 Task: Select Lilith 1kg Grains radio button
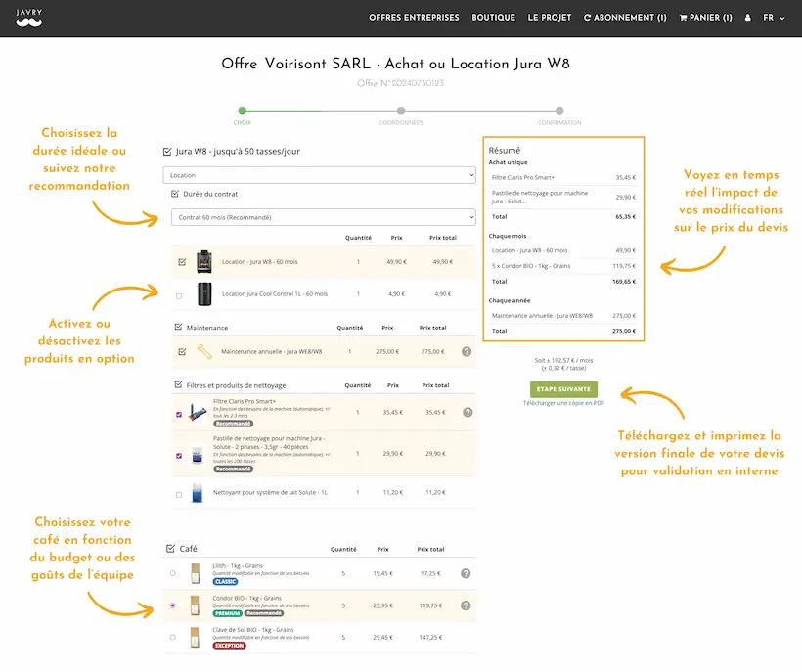(173, 573)
